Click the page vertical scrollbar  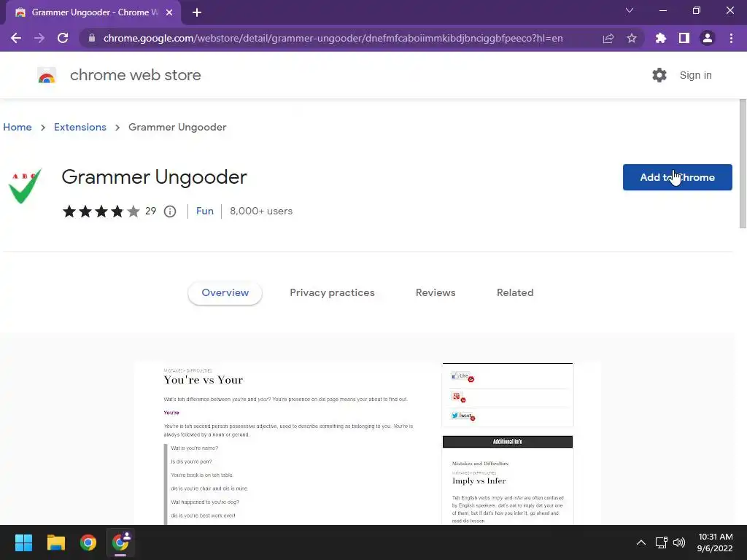coord(742,163)
